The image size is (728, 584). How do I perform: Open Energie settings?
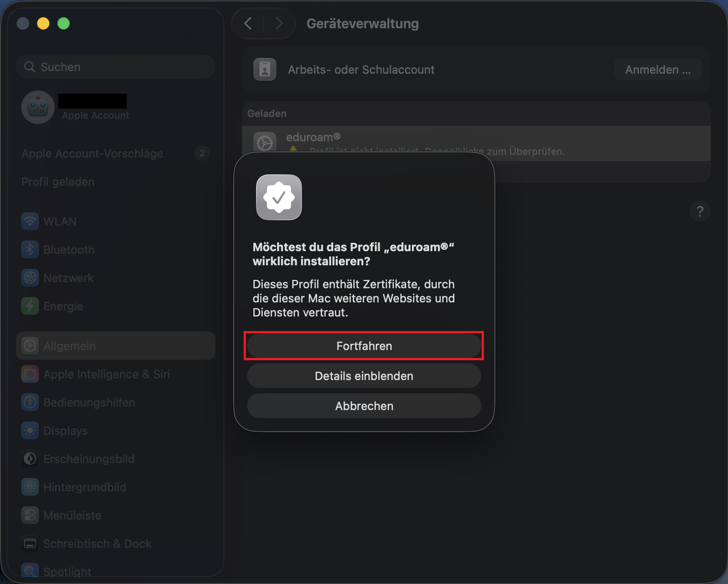click(x=116, y=306)
